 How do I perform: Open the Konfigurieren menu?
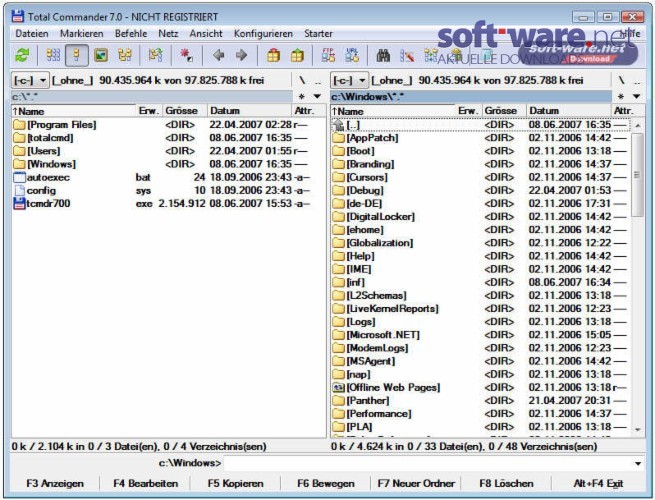[x=263, y=33]
